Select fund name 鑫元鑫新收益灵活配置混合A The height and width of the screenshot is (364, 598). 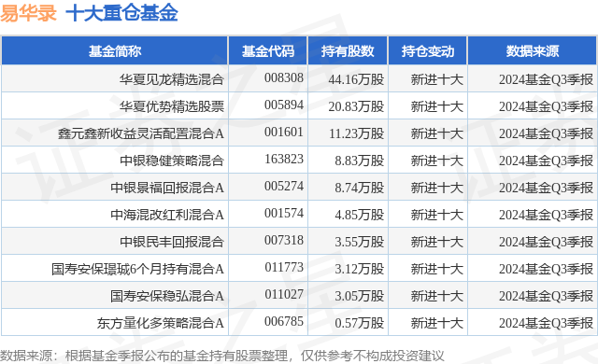pos(141,133)
